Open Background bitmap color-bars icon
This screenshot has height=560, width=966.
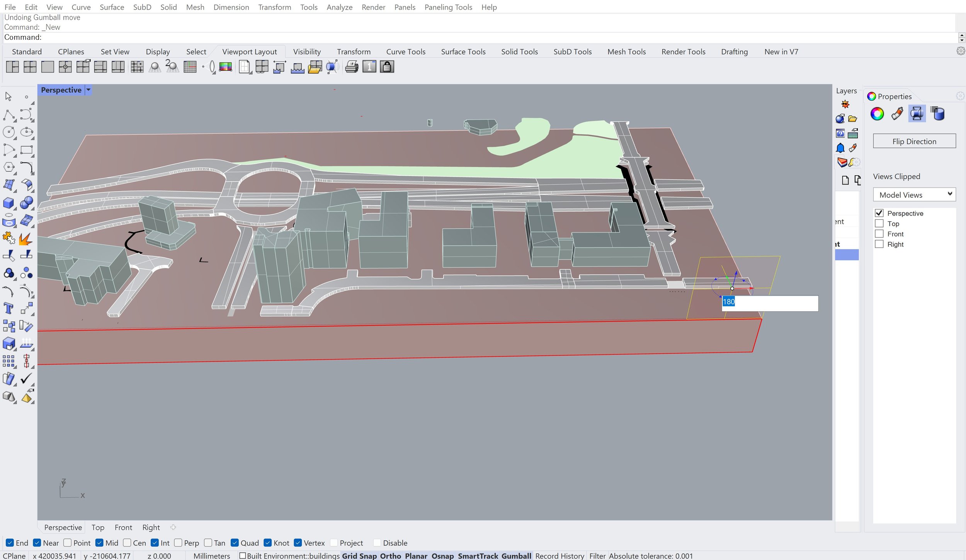point(226,67)
